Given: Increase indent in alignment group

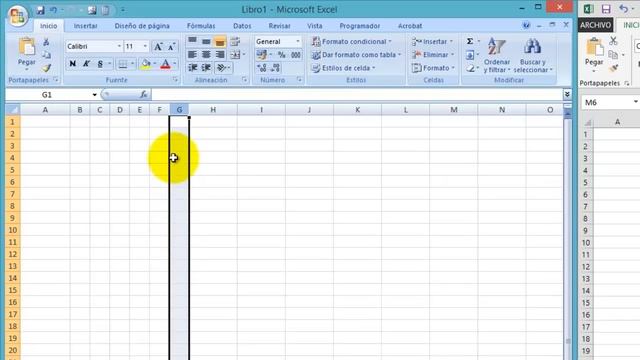Looking at the screenshot, I should (x=206, y=68).
